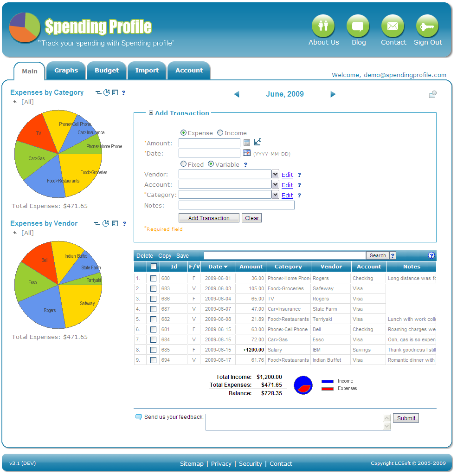This screenshot has width=457, height=476.
Task: Click the Edit link beside Account
Action: (287, 185)
